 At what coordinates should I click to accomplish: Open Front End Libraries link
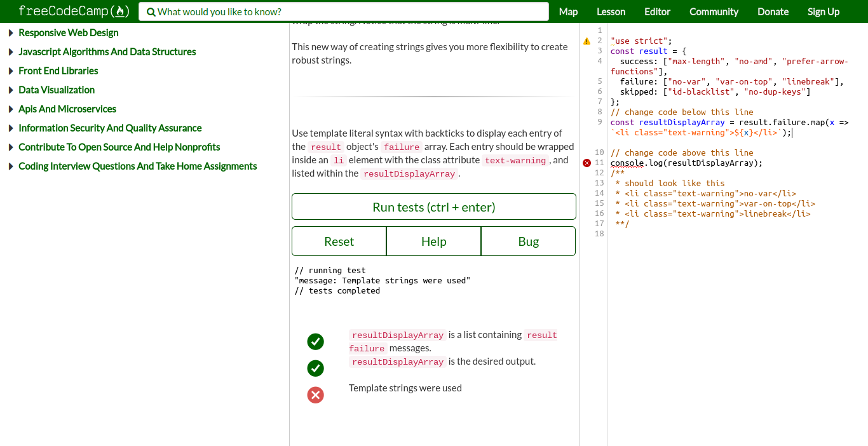coord(58,71)
